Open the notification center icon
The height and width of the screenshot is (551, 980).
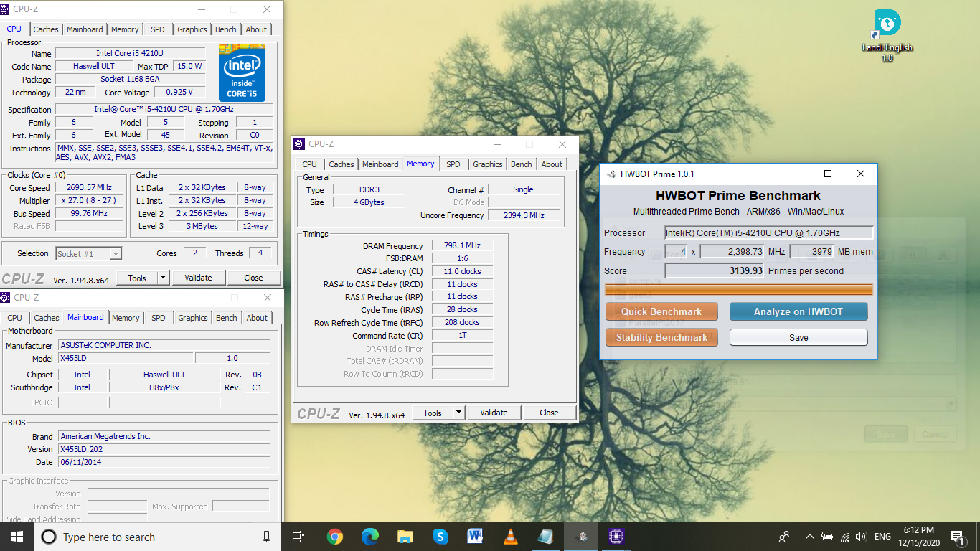(957, 537)
